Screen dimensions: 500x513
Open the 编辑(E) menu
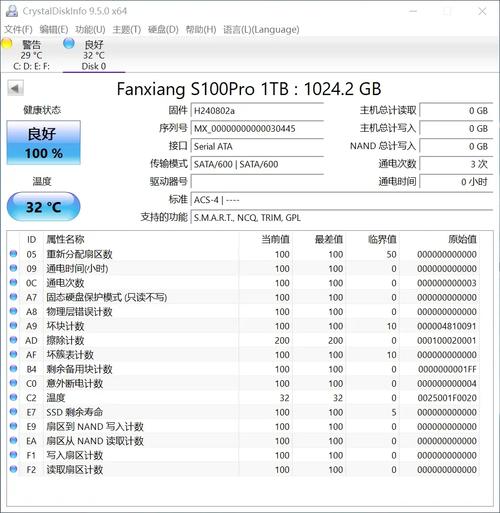(54, 29)
